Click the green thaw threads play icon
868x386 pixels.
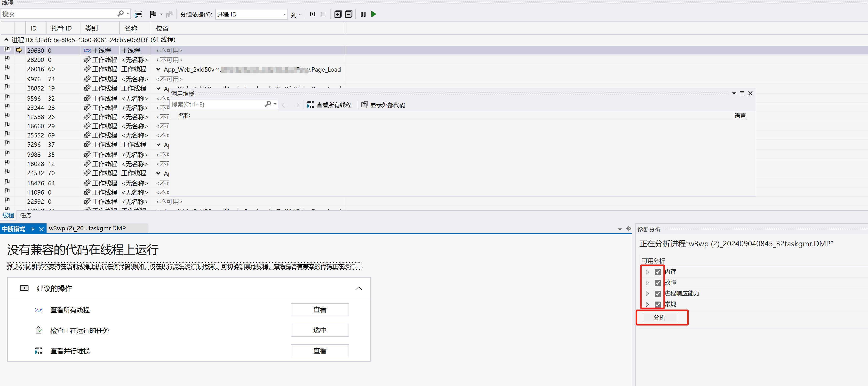point(373,14)
